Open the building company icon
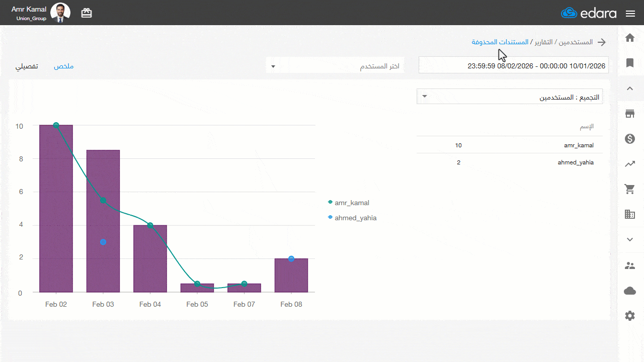Viewport: 644px width, 362px height. 629,214
